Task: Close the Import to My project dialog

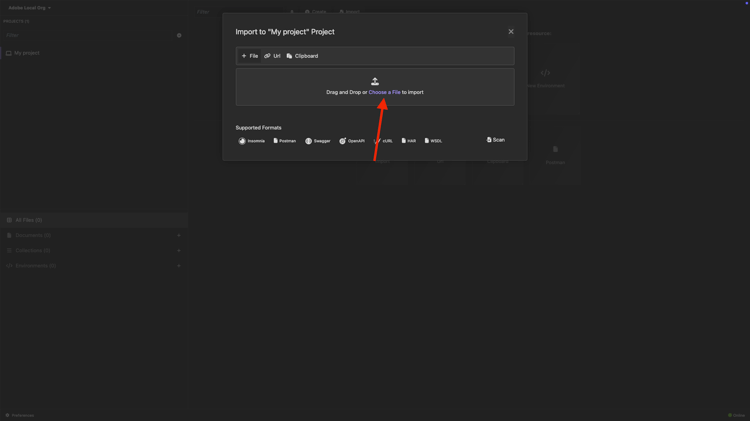Action: pyautogui.click(x=511, y=32)
